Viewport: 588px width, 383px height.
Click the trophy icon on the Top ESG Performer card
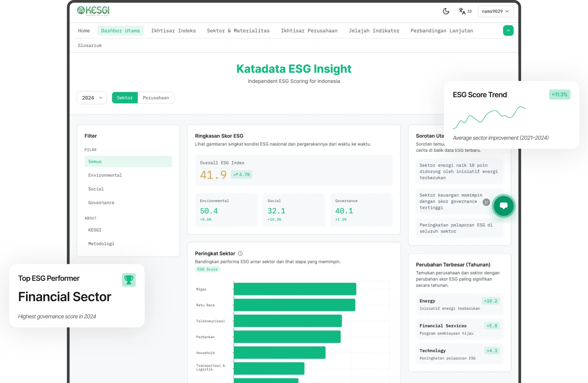point(129,280)
